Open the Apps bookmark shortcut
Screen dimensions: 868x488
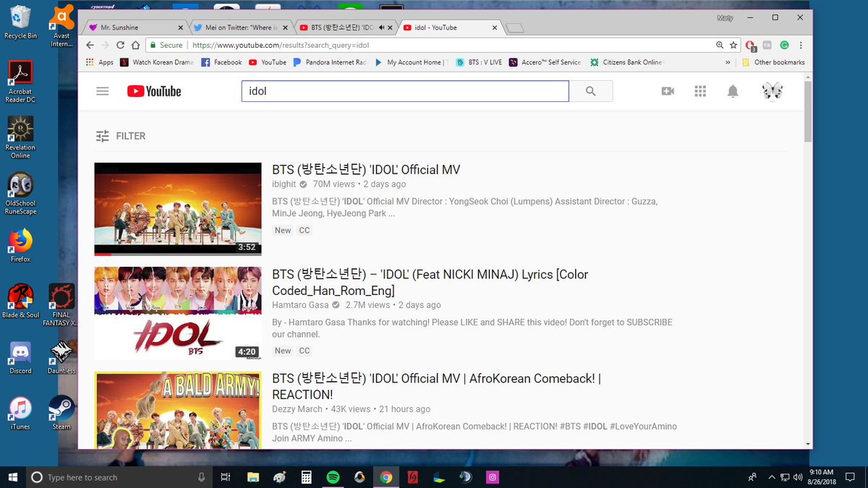[x=100, y=62]
